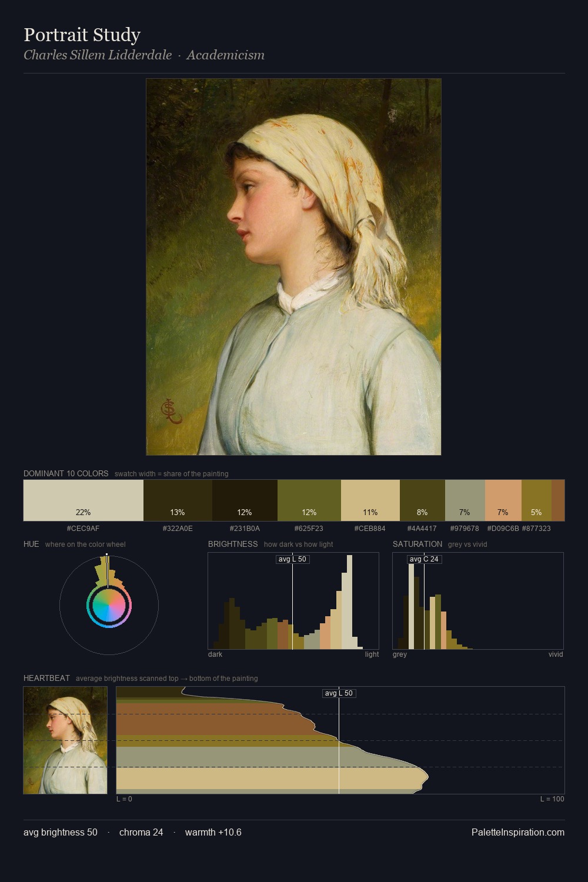Open the main portrait painting image
The image size is (588, 882).
[293, 267]
